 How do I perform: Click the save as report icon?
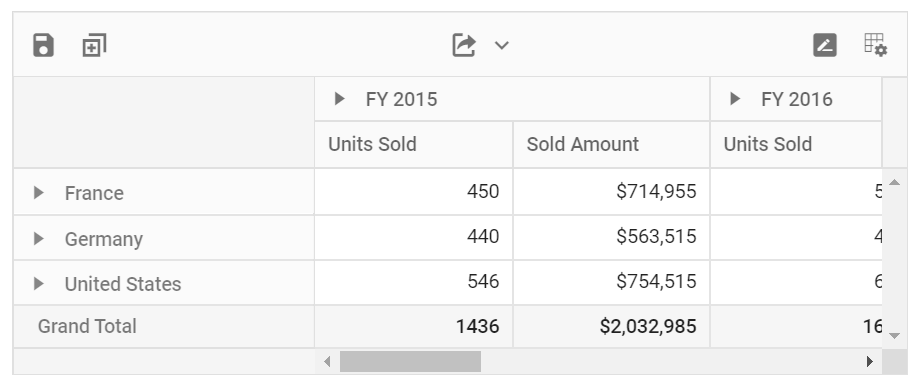[94, 45]
